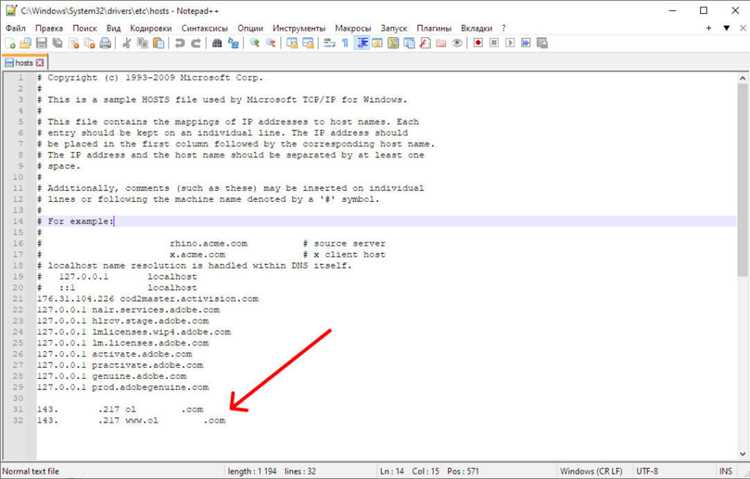This screenshot has height=479, width=750.
Task: Expand the tab list dropdown triangle
Action: click(x=726, y=28)
